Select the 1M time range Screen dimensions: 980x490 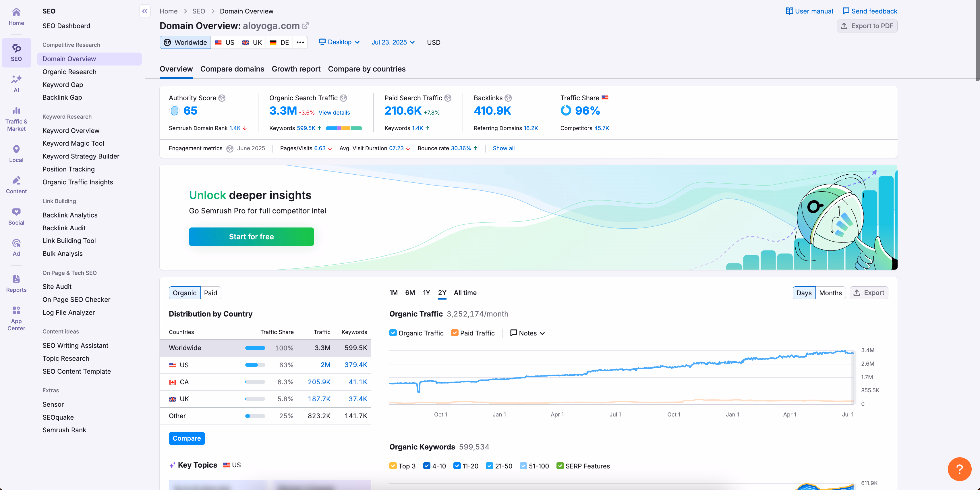[393, 293]
